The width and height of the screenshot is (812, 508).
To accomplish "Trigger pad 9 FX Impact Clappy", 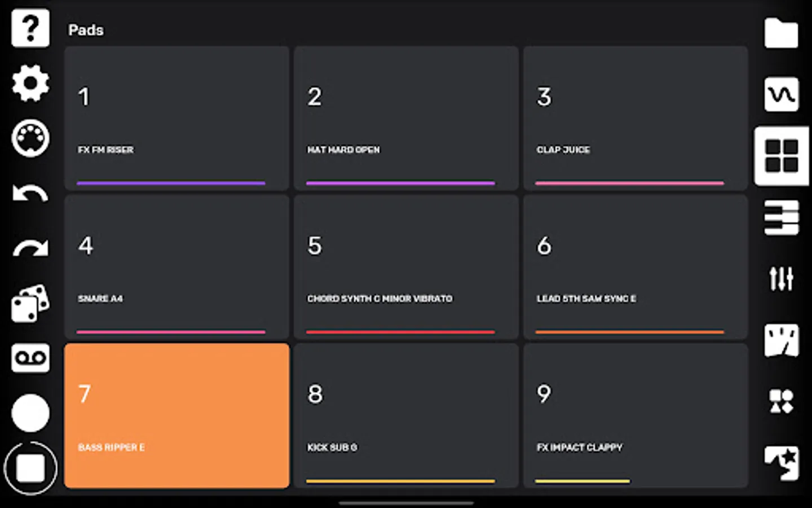I will pyautogui.click(x=636, y=416).
